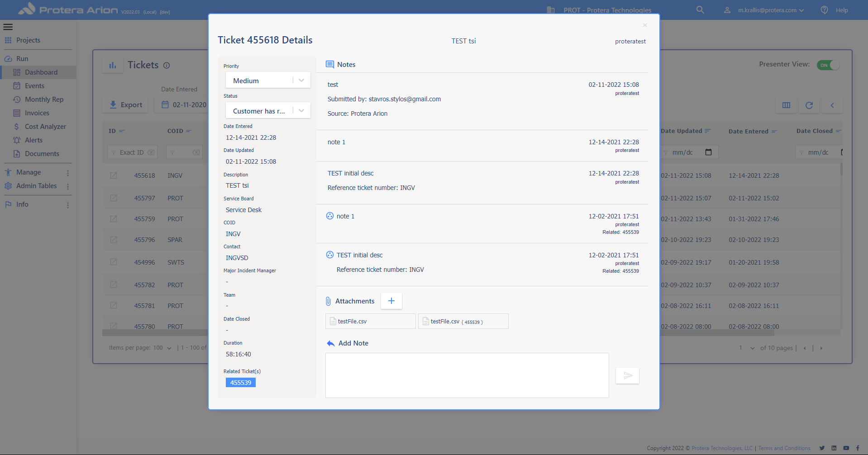
Task: Open ticket 455797 edit icon
Action: click(114, 198)
